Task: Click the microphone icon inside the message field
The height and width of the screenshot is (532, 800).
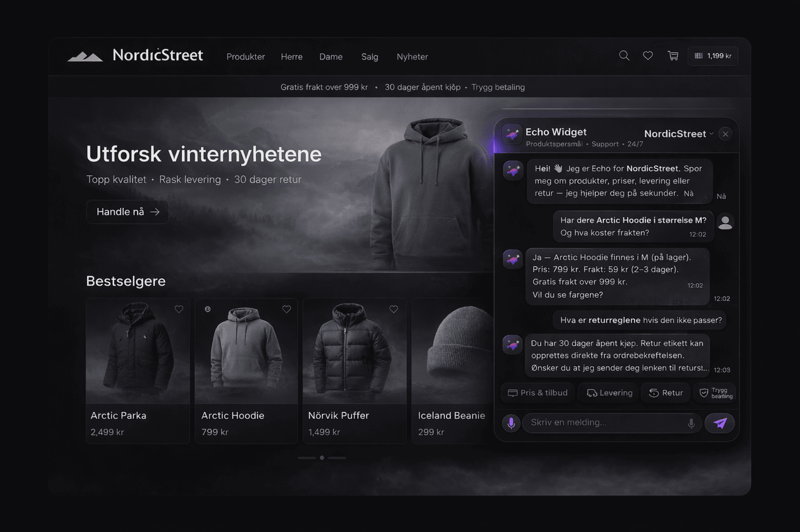Action: click(692, 423)
